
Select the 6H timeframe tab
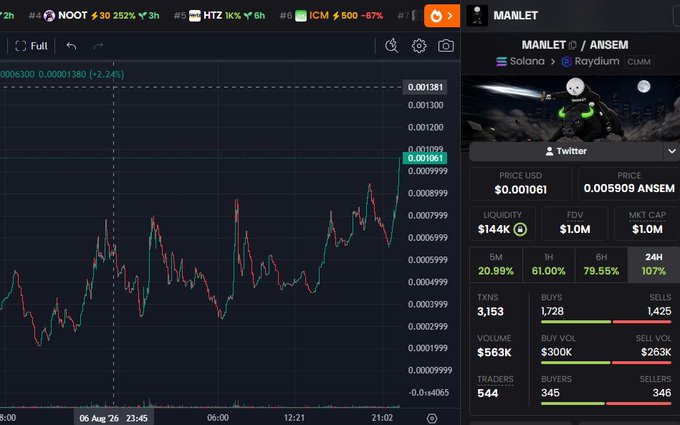tap(601, 265)
